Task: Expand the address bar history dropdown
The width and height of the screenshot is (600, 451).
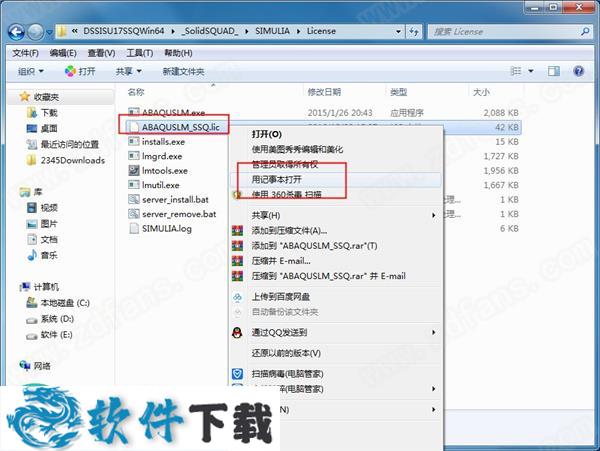Action: point(398,31)
